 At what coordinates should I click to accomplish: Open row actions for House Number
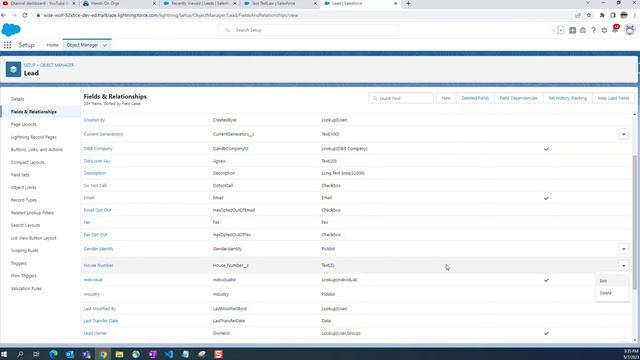click(x=623, y=266)
